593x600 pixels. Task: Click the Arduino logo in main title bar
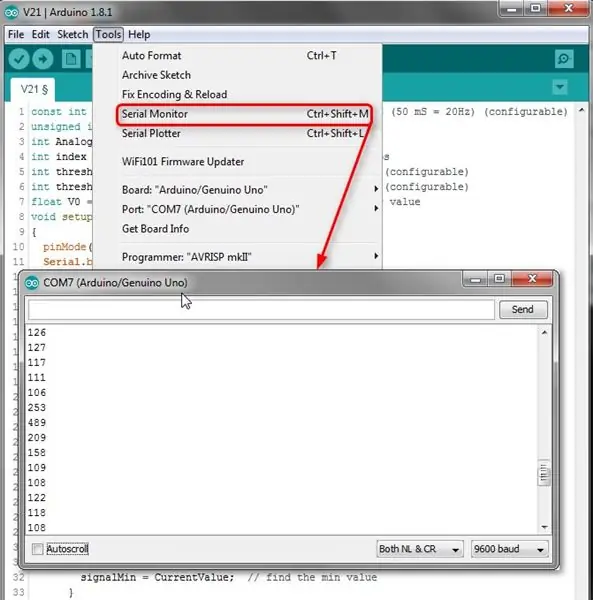tap(11, 13)
